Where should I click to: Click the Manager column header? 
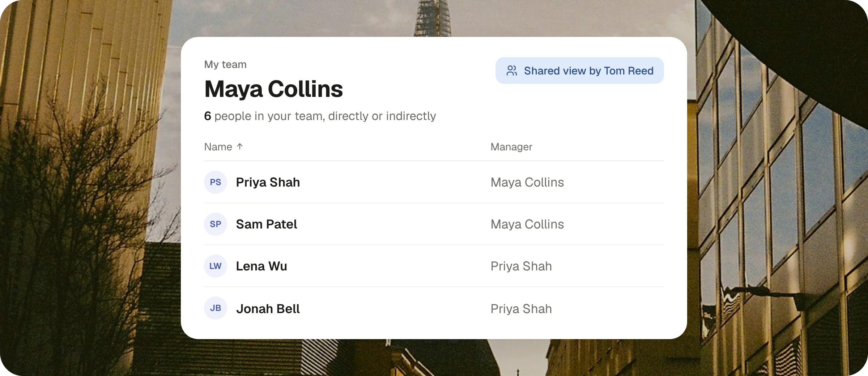[511, 147]
